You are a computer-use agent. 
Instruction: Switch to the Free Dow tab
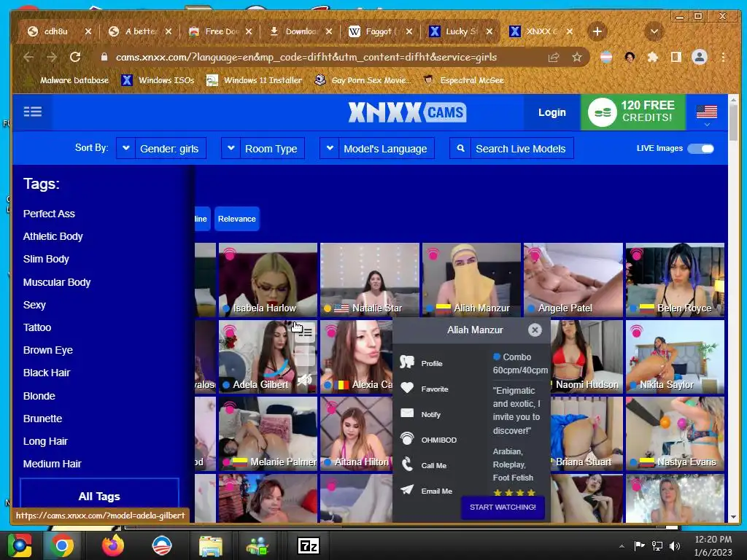point(222,31)
